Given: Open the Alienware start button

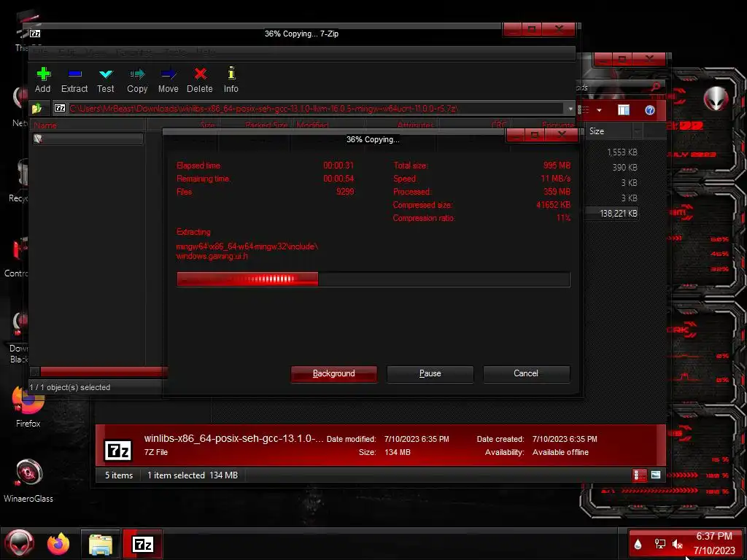Looking at the screenshot, I should click(20, 543).
